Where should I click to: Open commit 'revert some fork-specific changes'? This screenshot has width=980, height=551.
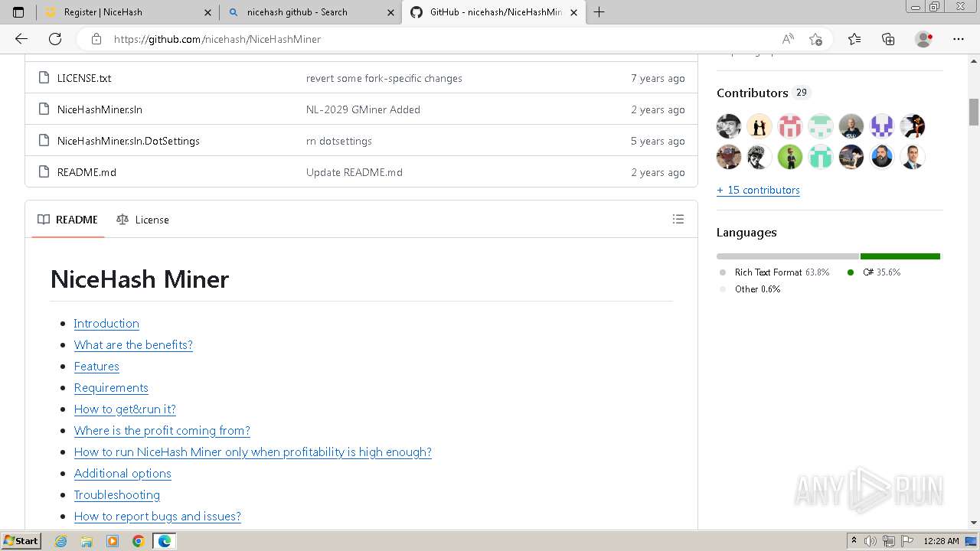(x=384, y=78)
